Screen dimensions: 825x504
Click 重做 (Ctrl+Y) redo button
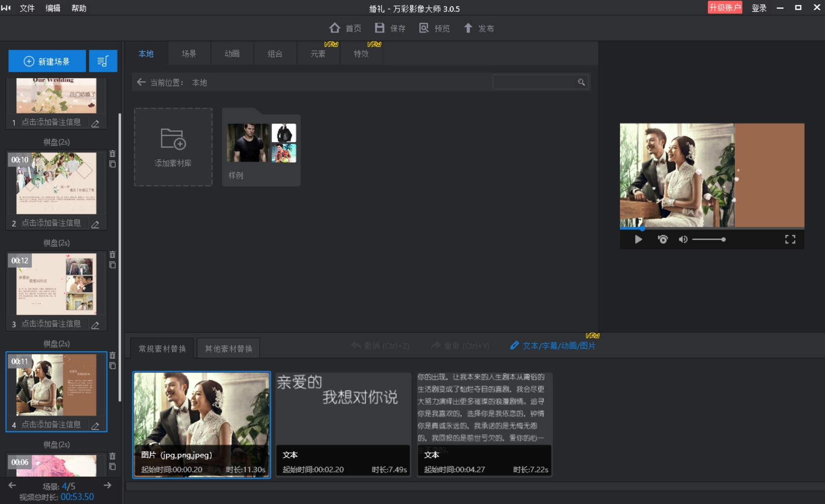point(460,346)
